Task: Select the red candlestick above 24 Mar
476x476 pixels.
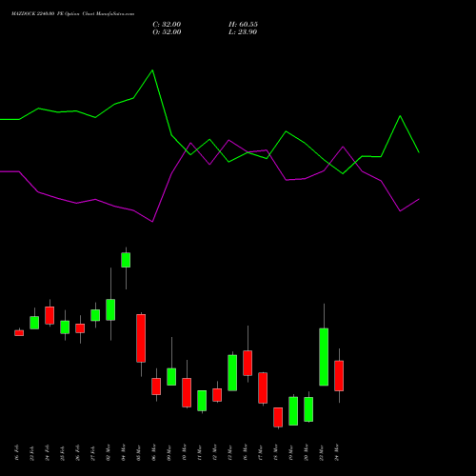Action: pyautogui.click(x=339, y=376)
